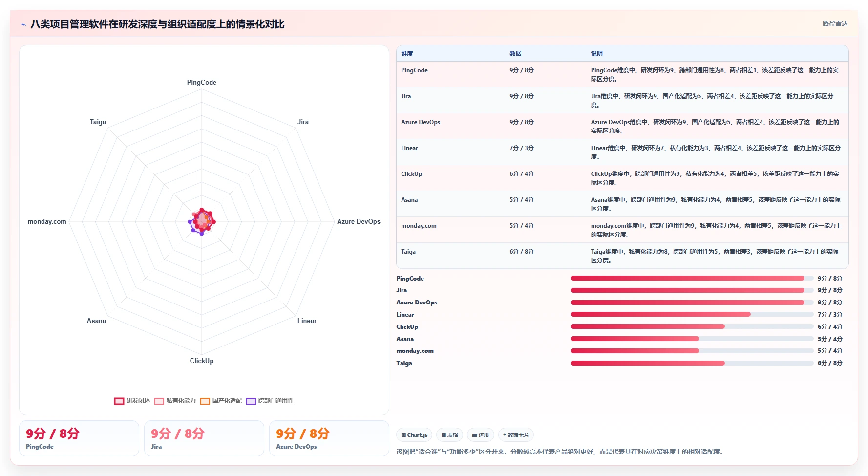Image resolution: width=868 pixels, height=476 pixels.
Task: Click the PingCode progress bar
Action: click(692, 278)
